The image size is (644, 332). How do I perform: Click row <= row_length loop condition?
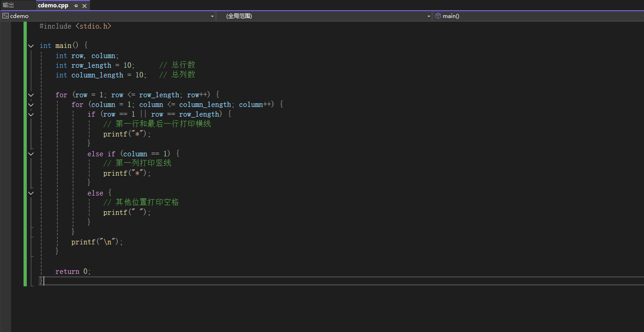point(145,95)
